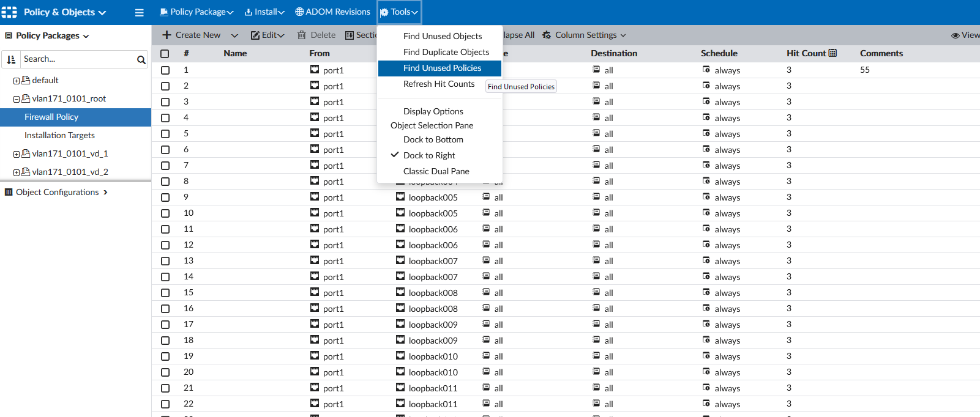This screenshot has height=417, width=980.
Task: Open Policy Package dropdown menu
Action: [196, 12]
